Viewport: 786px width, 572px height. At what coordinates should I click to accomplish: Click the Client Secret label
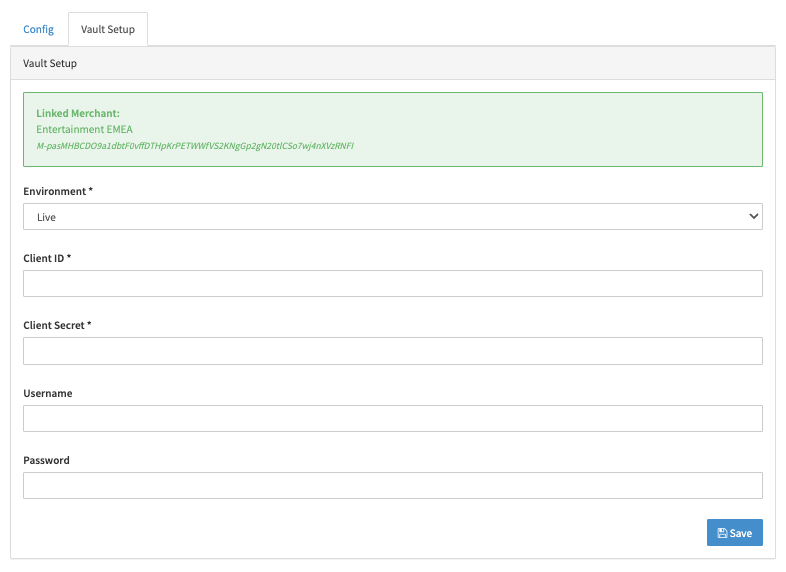coord(57,326)
